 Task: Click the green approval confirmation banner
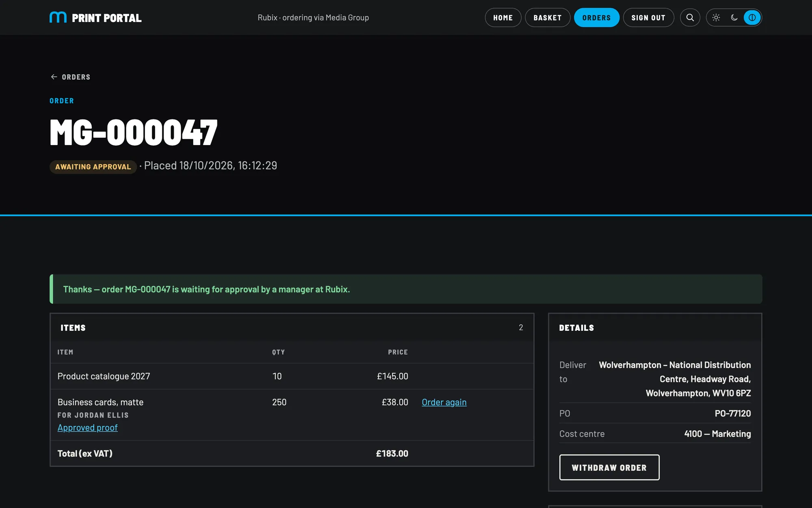(406, 289)
